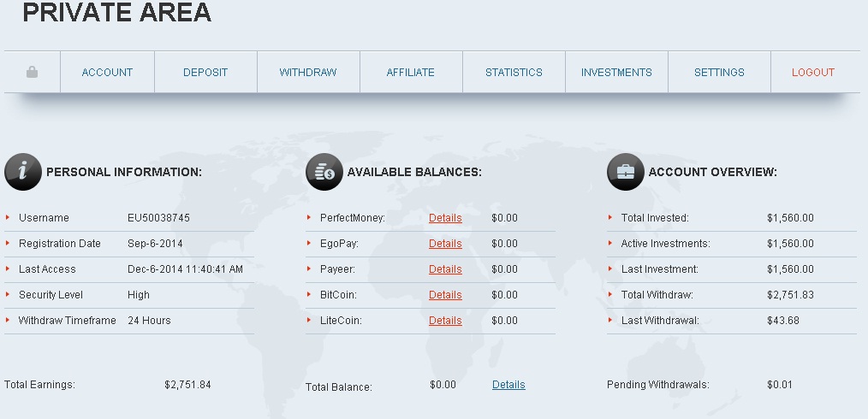Click Pending Withdrawals amount $0.01
The height and width of the screenshot is (419, 868).
(x=780, y=385)
